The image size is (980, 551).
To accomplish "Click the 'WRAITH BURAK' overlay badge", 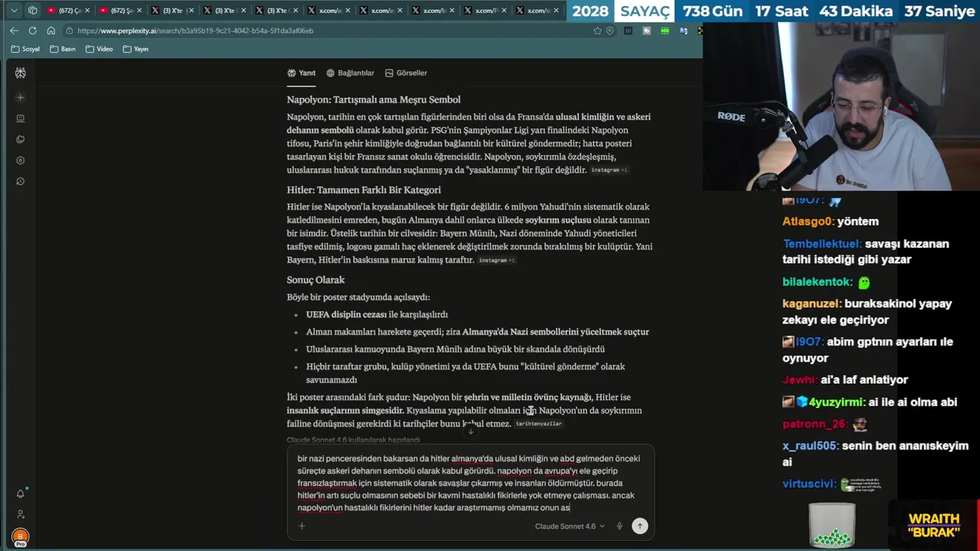I will [x=933, y=526].
